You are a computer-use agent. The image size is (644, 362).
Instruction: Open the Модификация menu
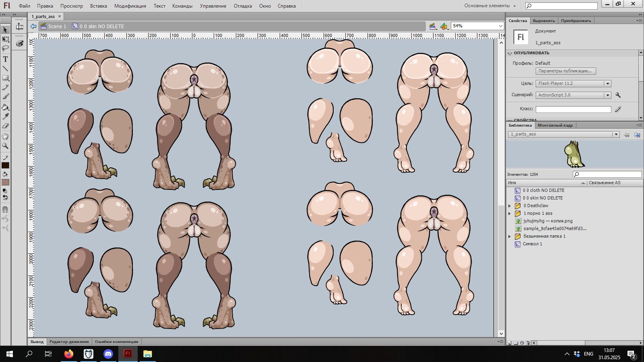click(x=130, y=6)
